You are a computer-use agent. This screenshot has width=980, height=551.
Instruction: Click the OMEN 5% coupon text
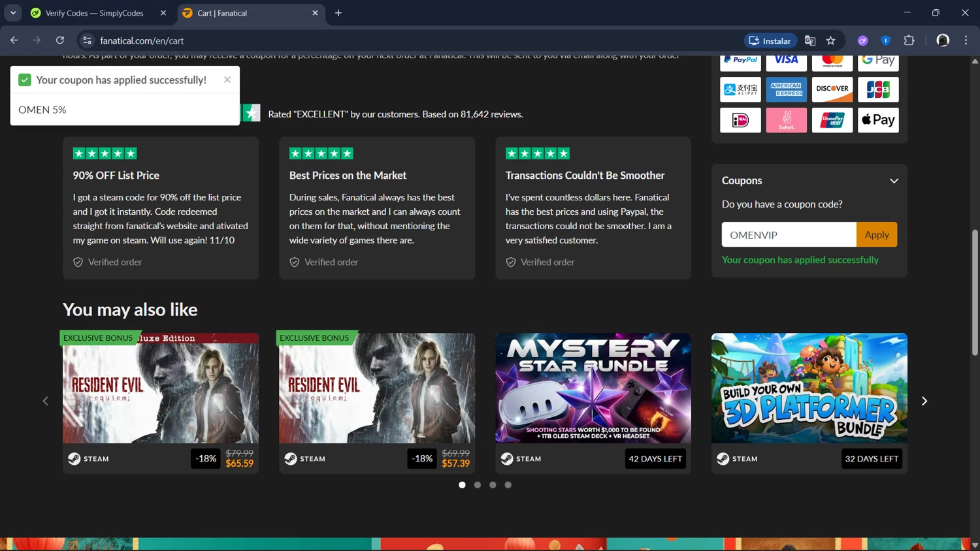(x=42, y=110)
